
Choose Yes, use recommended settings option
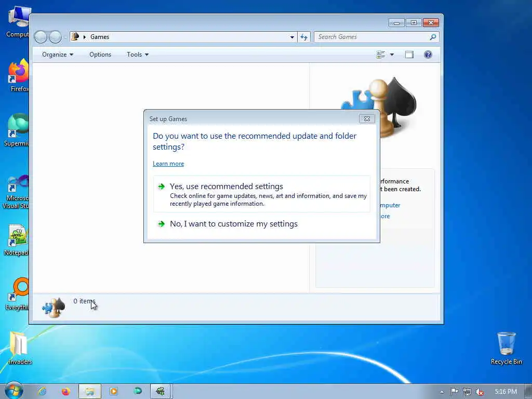[262, 194]
